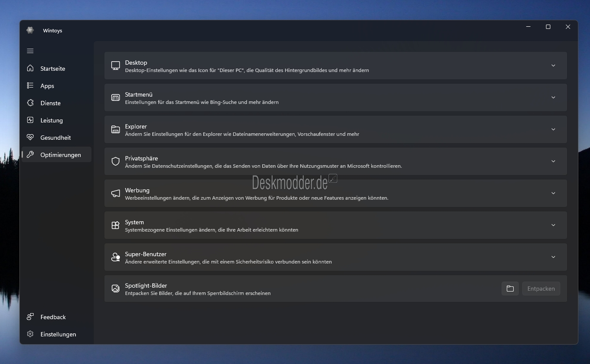This screenshot has width=590, height=364.
Task: Click the Werbung megaphone icon
Action: 116,193
